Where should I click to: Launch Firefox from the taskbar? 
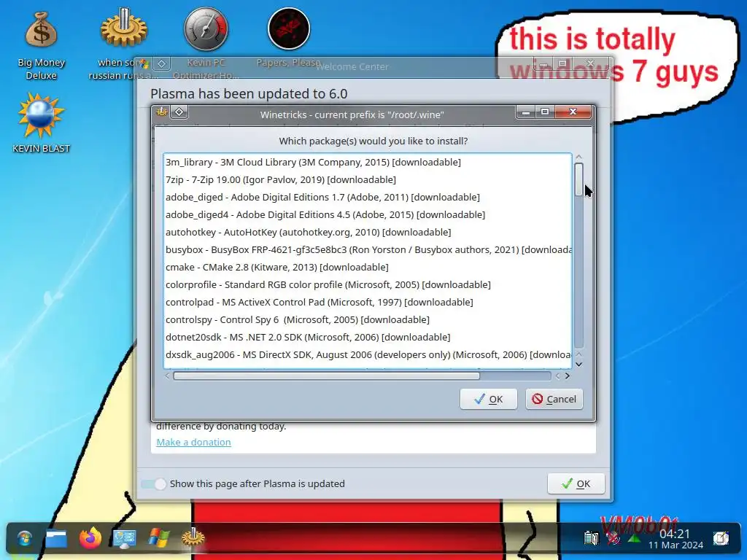[x=90, y=538]
